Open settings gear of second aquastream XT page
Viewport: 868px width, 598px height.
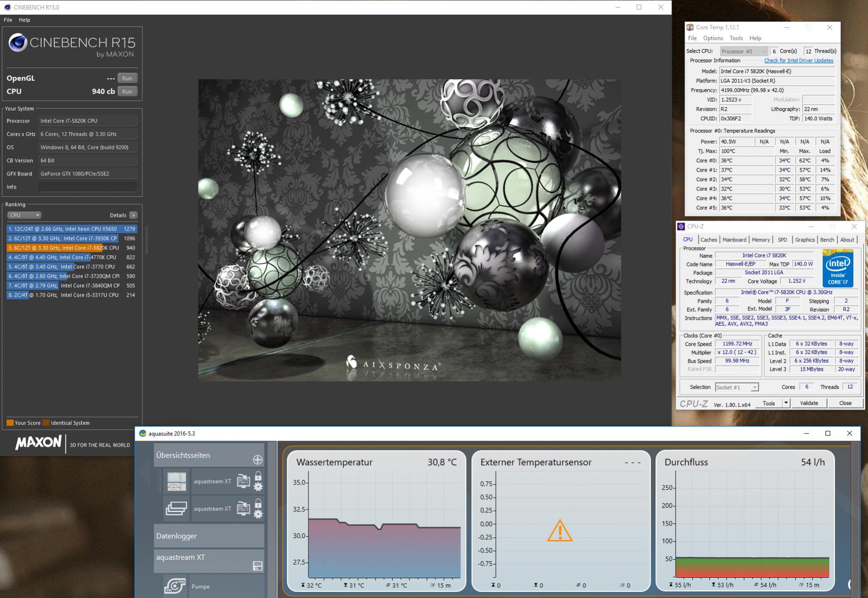click(258, 514)
